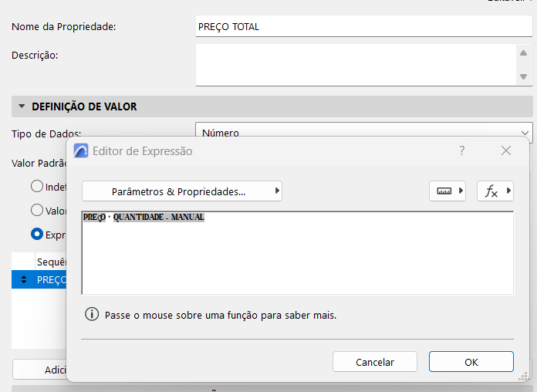Close the Editor de Expressão dialog

(x=506, y=150)
